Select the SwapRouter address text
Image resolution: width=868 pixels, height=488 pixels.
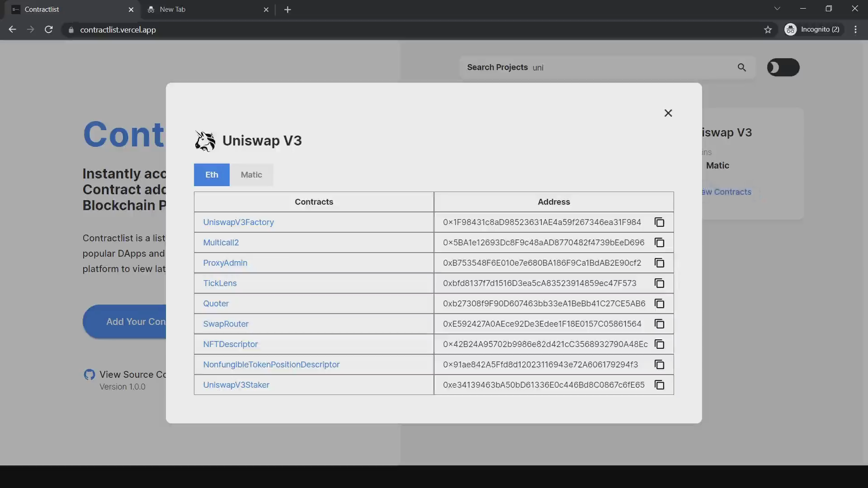(542, 324)
